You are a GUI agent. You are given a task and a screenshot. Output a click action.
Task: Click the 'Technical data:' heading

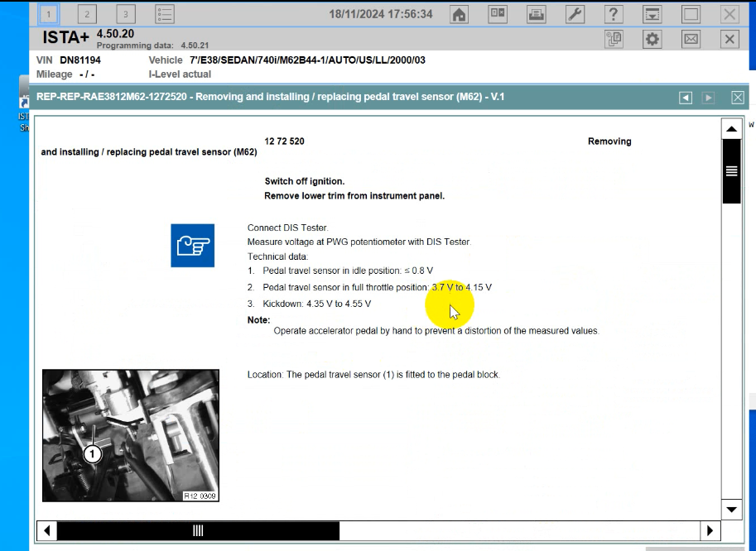coord(277,256)
